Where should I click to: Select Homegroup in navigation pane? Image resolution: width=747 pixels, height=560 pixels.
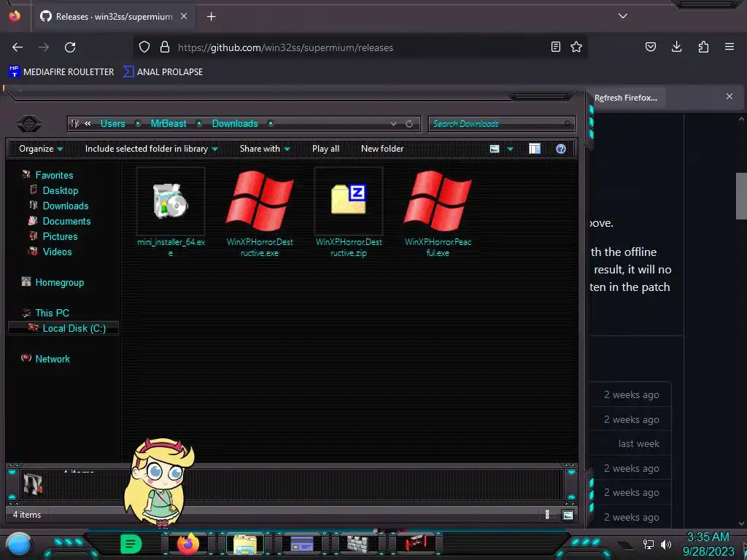pos(60,282)
